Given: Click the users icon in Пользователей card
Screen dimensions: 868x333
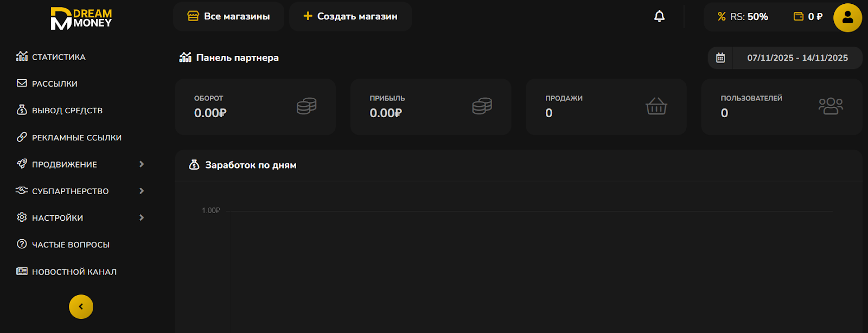Looking at the screenshot, I should [x=831, y=106].
